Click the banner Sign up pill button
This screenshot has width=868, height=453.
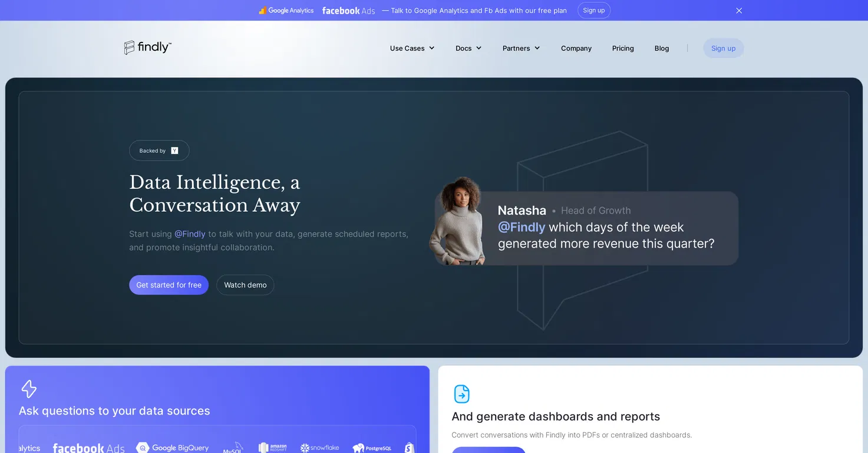pos(593,11)
